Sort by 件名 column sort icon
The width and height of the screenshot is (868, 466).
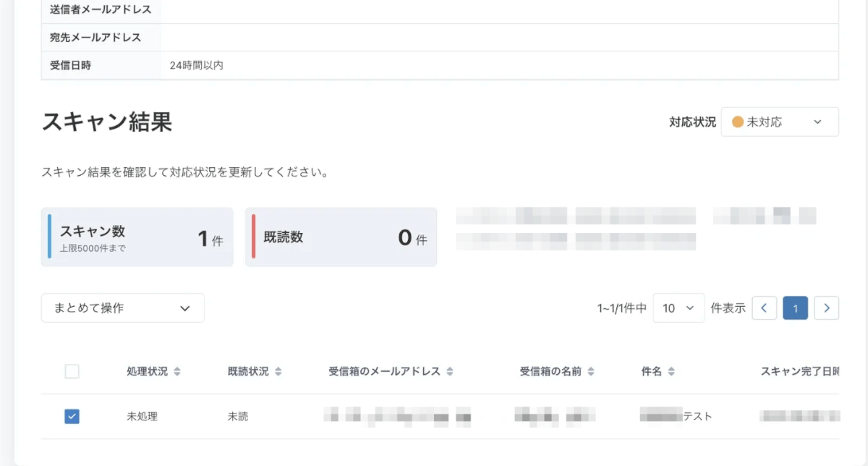pyautogui.click(x=671, y=372)
